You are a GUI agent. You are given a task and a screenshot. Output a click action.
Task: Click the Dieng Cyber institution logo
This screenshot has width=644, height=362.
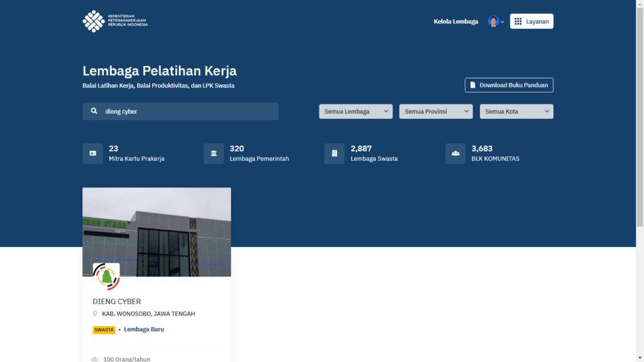106,277
